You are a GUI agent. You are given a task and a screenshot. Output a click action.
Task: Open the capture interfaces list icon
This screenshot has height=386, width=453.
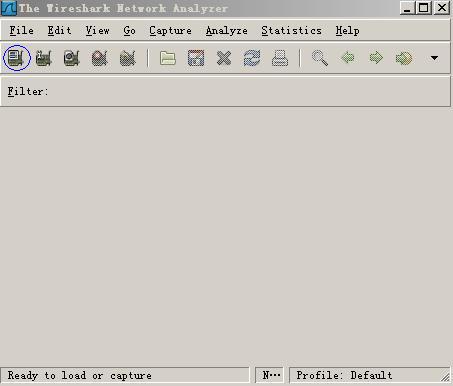tap(17, 58)
